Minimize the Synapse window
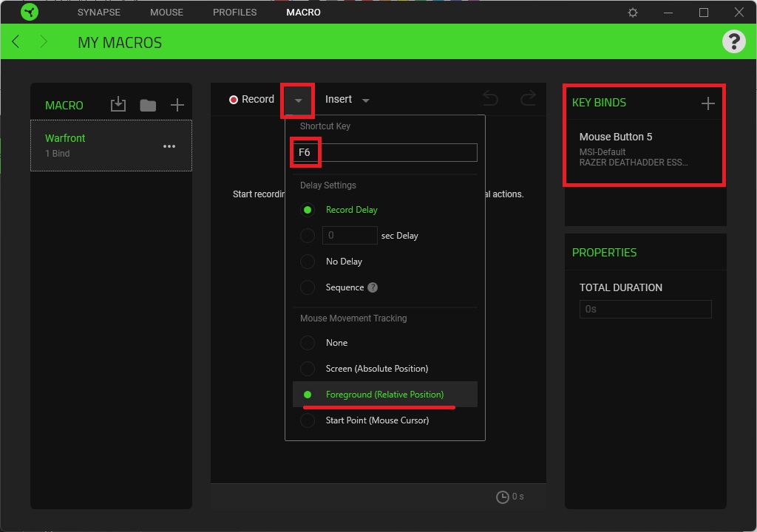 [668, 13]
